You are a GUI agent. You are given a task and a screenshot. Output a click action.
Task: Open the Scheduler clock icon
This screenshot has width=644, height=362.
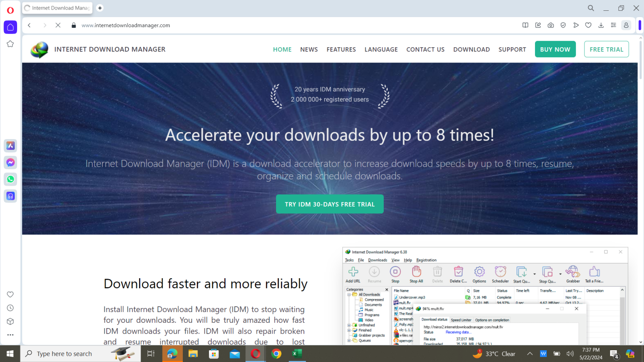pos(500,271)
